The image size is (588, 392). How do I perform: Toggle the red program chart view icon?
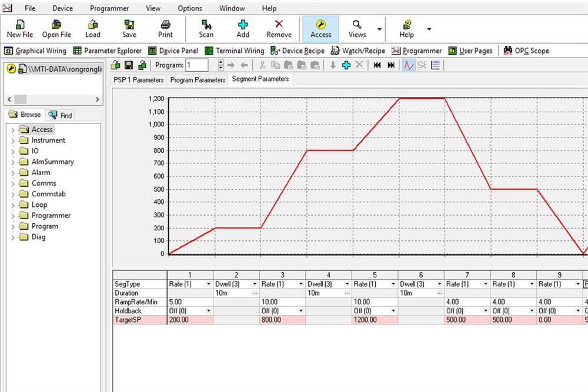coord(409,65)
